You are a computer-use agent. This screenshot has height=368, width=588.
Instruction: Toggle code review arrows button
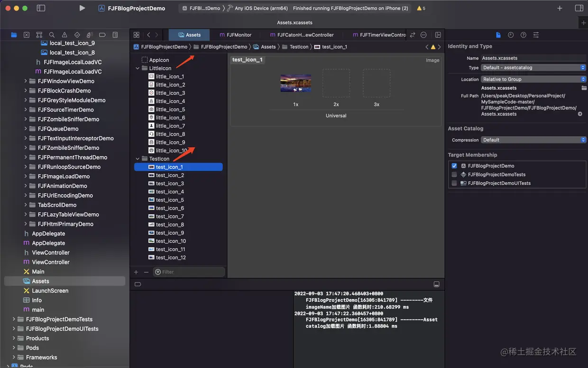(413, 35)
